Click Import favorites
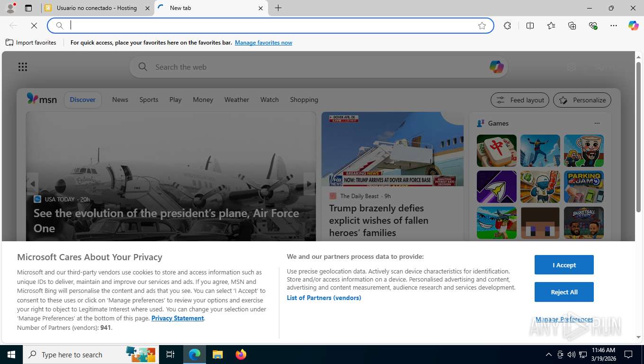This screenshot has height=364, width=644. click(31, 43)
